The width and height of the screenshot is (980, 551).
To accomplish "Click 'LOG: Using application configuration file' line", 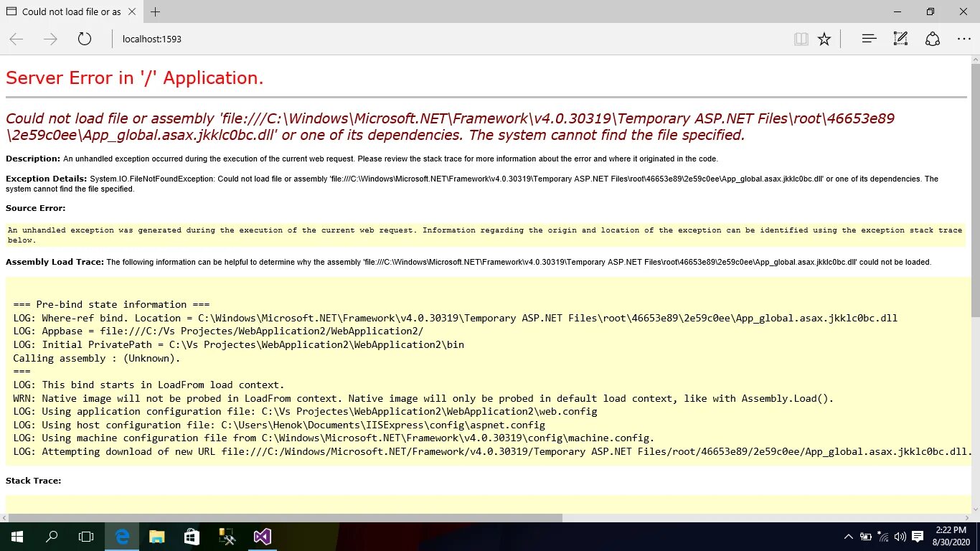I will pyautogui.click(x=305, y=411).
